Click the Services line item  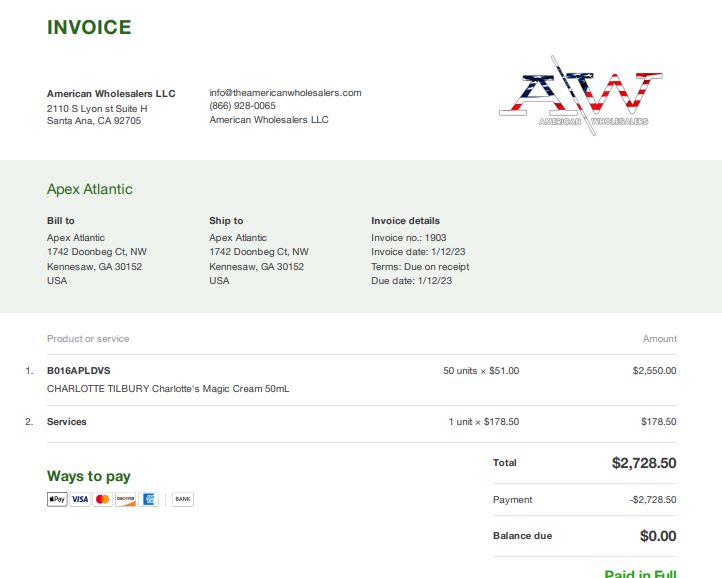click(x=67, y=422)
